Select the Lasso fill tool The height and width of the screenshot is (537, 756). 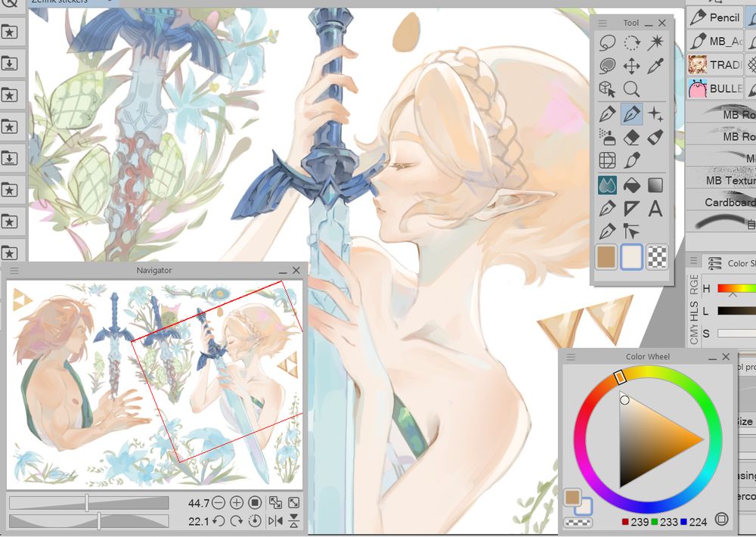pyautogui.click(x=608, y=66)
